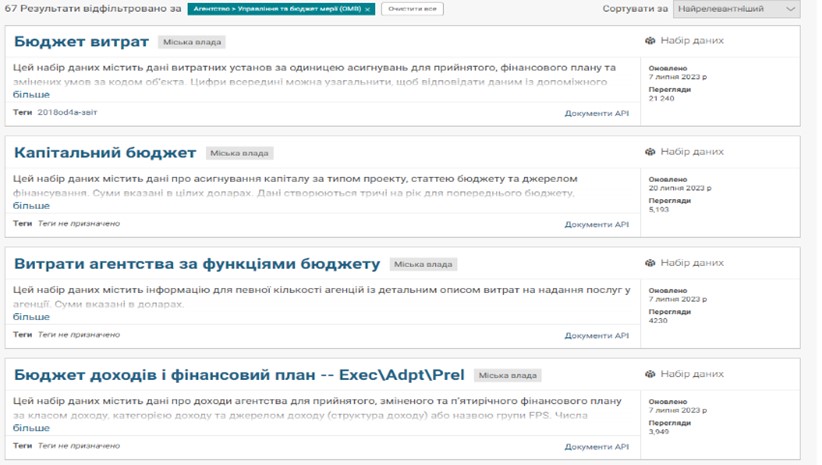Click Міська влада badge beside Бюджет витрат

(x=192, y=42)
